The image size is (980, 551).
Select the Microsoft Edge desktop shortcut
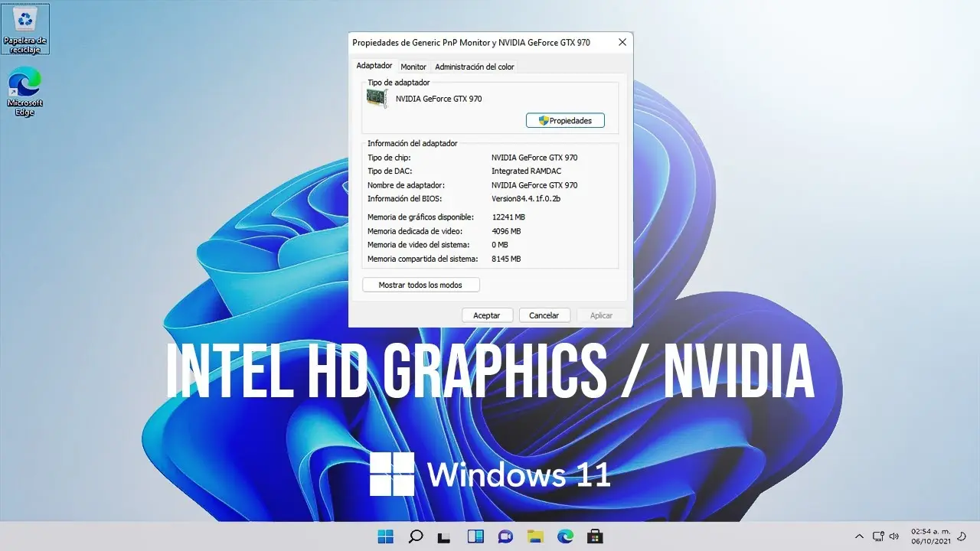(x=25, y=92)
